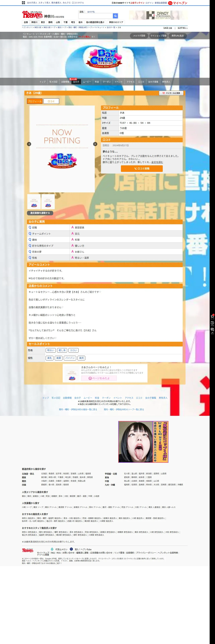Open 料金 in shop navigation bar
Screen dimensions: 215x644
(x=97, y=82)
